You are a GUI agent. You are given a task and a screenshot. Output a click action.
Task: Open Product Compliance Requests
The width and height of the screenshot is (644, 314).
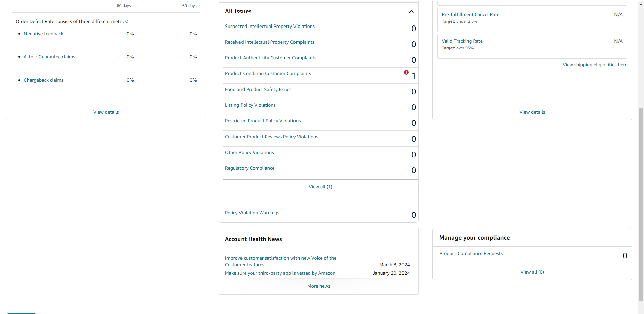tap(471, 253)
